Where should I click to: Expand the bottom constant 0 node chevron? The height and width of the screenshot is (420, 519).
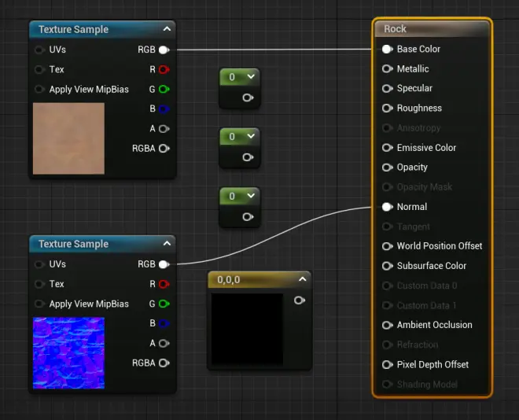(251, 196)
